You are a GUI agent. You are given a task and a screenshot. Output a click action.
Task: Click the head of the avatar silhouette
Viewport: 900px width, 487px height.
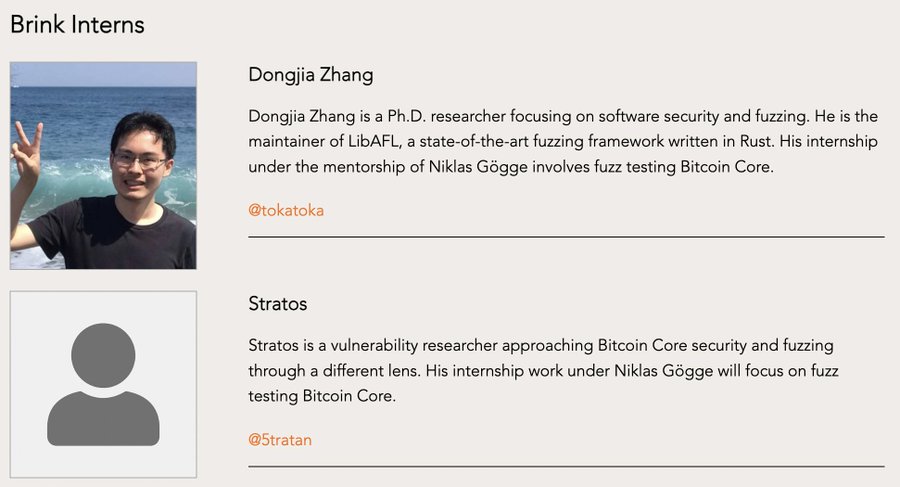point(103,355)
